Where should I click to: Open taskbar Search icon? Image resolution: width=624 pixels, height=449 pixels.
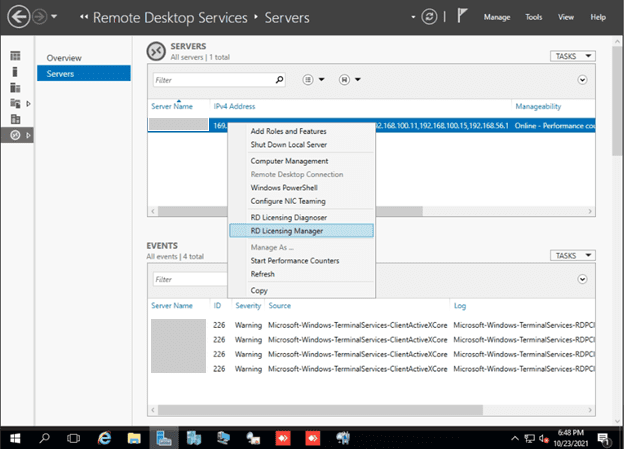pos(44,438)
